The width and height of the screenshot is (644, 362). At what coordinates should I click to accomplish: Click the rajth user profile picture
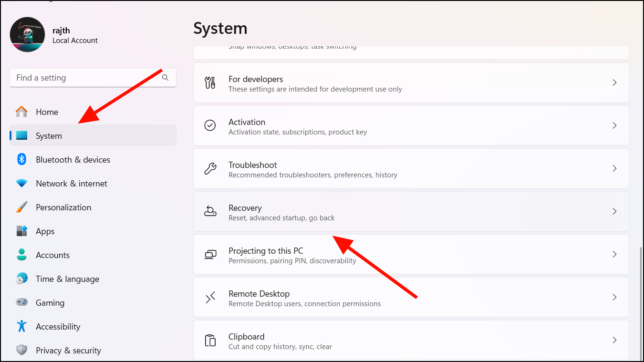coord(27,34)
